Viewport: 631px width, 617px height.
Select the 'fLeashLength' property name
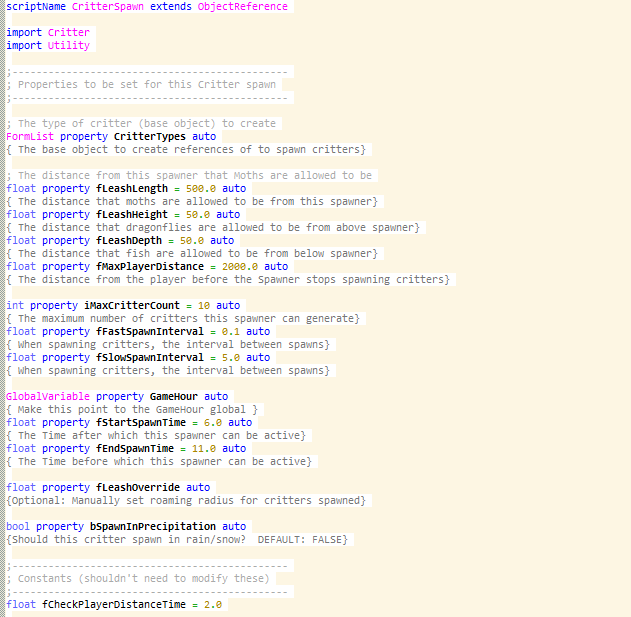click(132, 188)
